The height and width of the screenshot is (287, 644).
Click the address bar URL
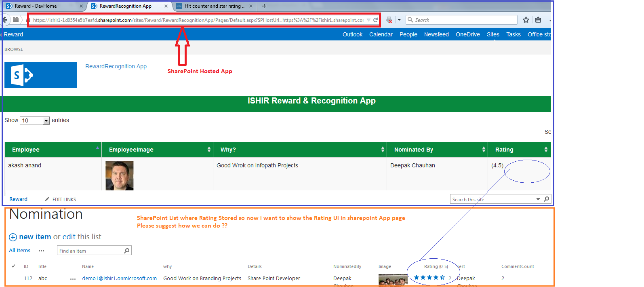tap(198, 20)
